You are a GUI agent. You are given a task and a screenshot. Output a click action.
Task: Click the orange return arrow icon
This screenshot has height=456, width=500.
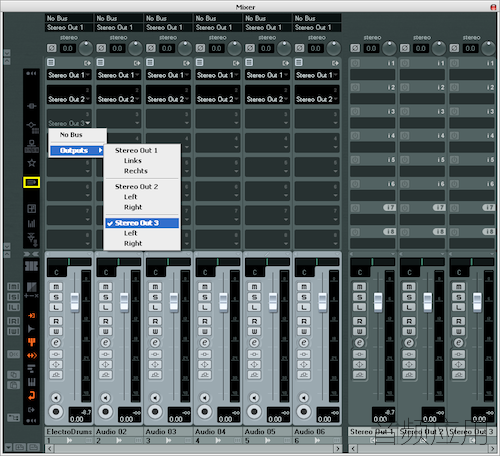pyautogui.click(x=32, y=396)
